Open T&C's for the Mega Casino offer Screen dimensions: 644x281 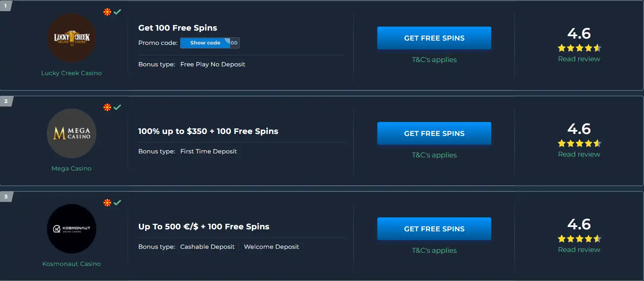(x=434, y=155)
